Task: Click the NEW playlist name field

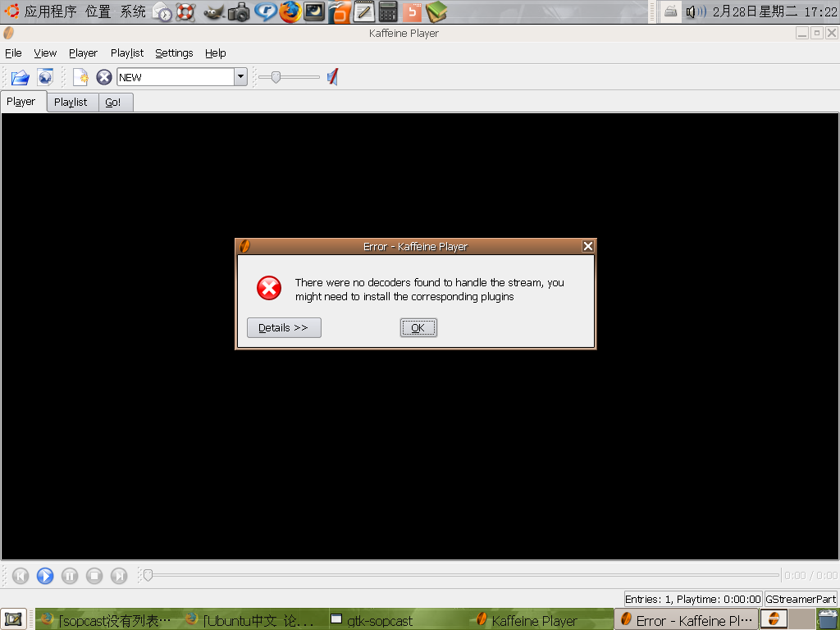Action: point(176,77)
